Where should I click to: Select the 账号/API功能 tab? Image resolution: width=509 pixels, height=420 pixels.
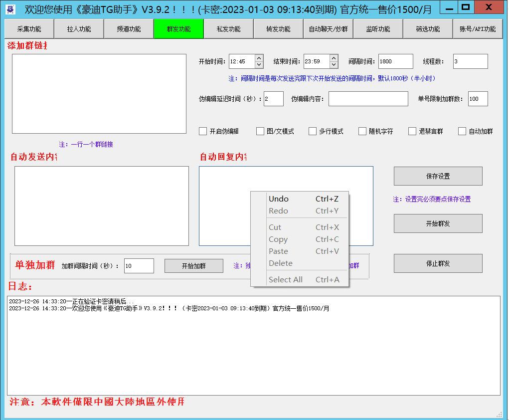[477, 29]
